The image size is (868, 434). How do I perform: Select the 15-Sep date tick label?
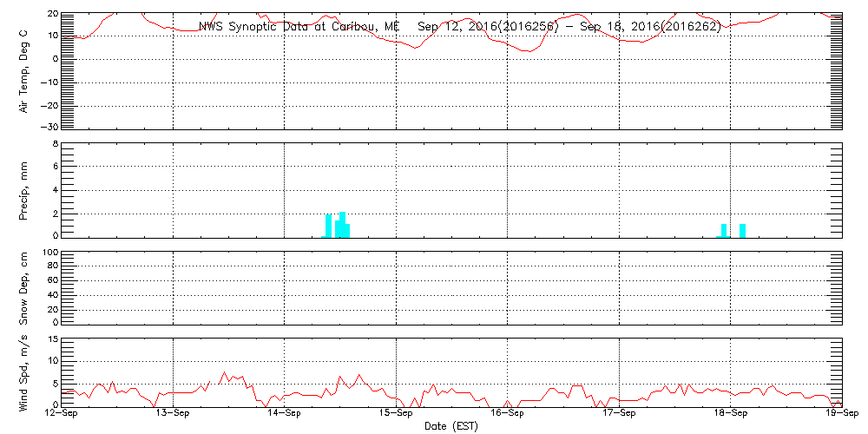(x=396, y=414)
